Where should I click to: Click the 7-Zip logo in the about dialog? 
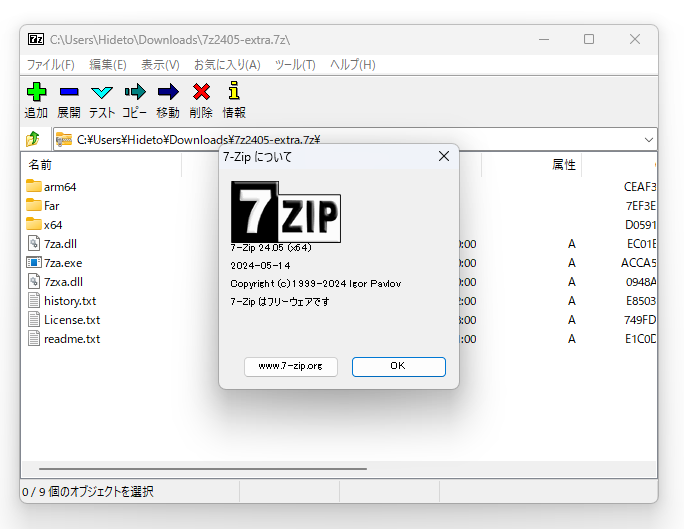(286, 212)
